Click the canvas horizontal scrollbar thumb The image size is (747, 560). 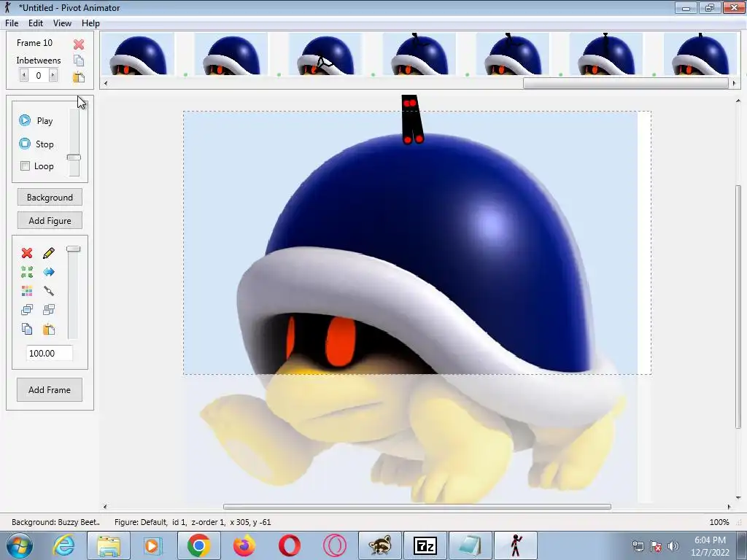417,507
